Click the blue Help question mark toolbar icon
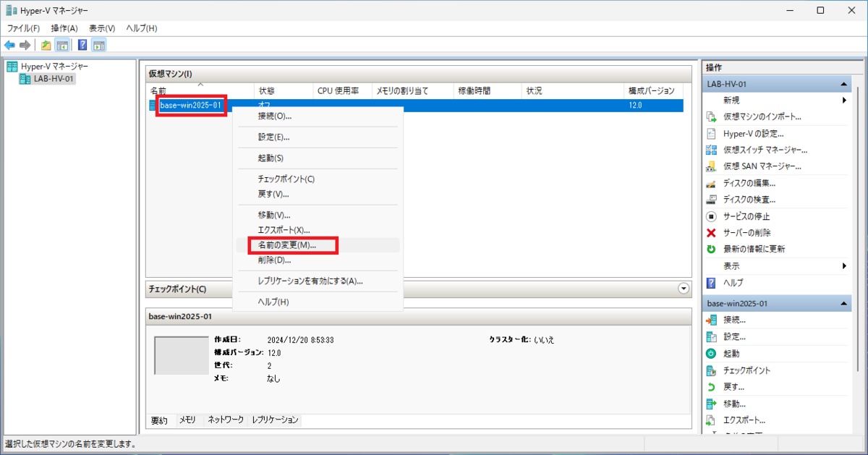The image size is (868, 455). 82,45
